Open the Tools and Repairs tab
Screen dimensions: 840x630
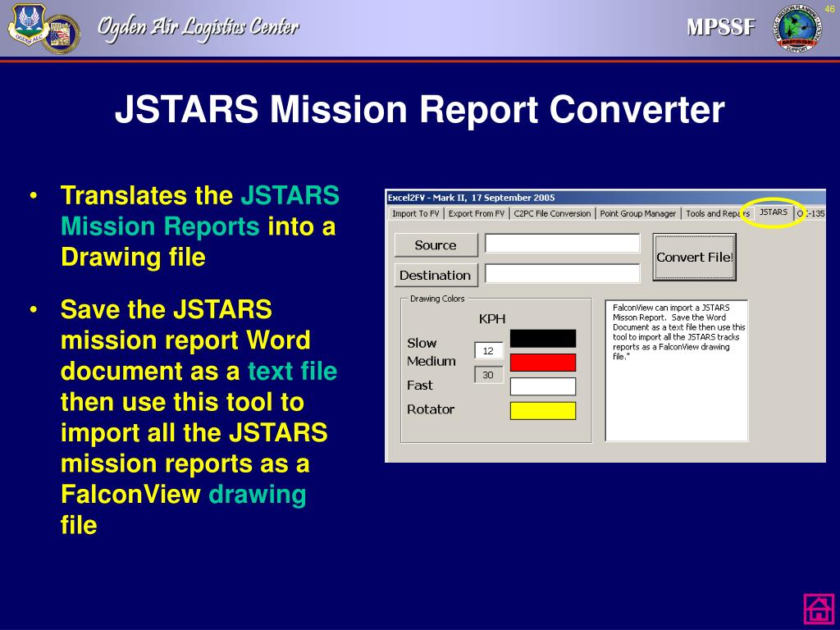pos(717,214)
